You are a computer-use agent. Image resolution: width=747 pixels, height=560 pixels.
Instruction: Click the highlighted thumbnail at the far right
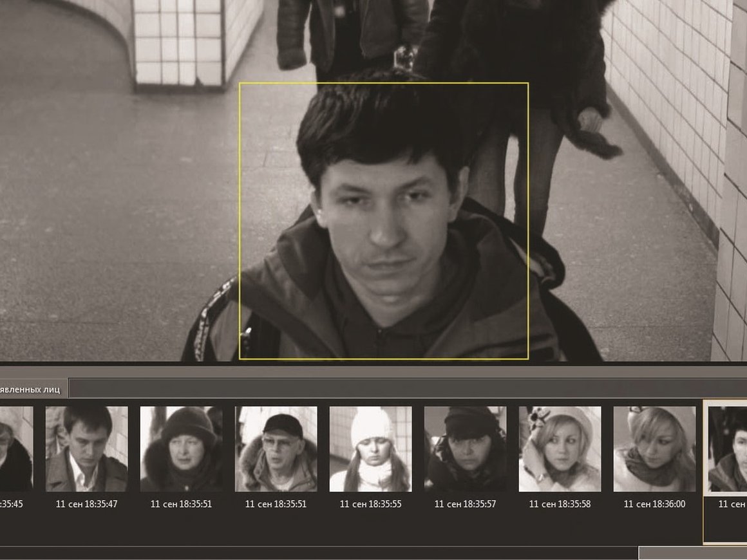pyautogui.click(x=728, y=449)
